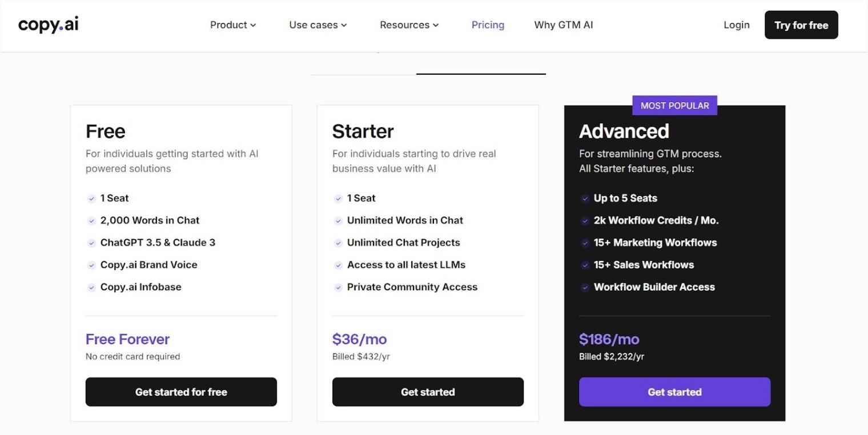Click No credit card required text
The image size is (868, 435).
click(x=132, y=357)
